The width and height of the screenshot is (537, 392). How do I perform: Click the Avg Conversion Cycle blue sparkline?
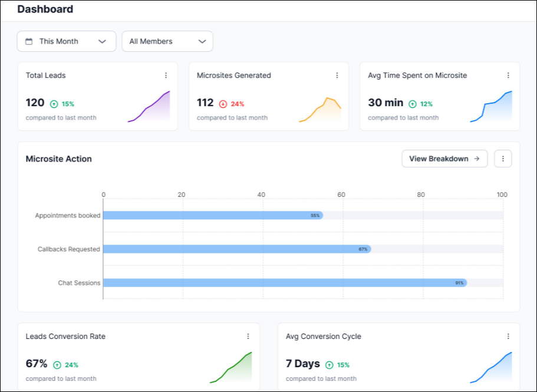[491, 367]
